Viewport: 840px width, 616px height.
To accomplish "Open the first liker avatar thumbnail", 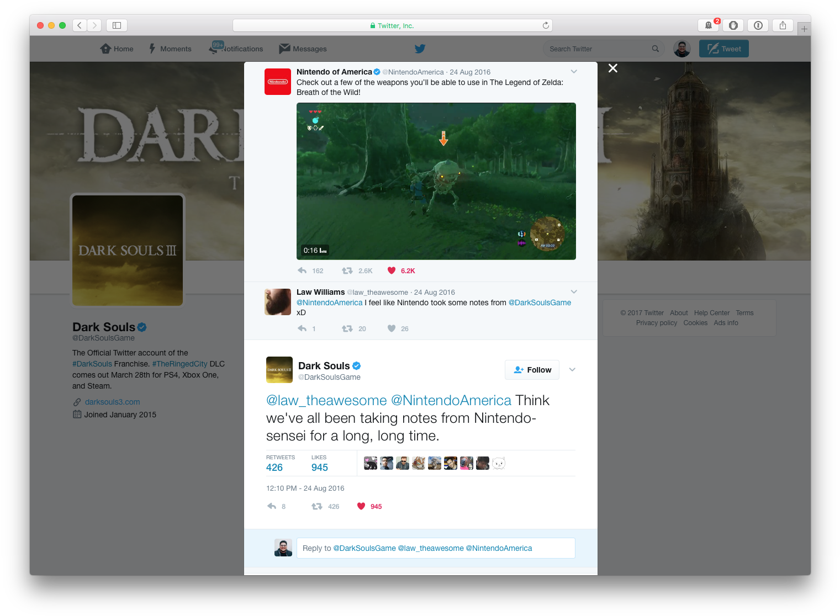I will 371,463.
